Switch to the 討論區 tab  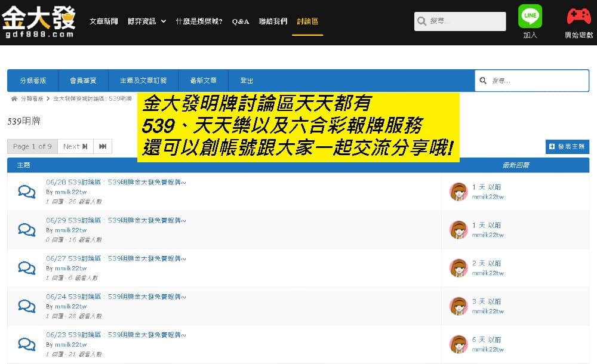pos(307,20)
